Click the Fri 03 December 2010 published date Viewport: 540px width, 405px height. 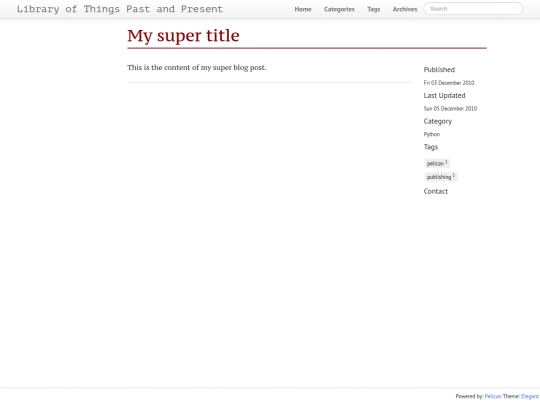coord(449,83)
